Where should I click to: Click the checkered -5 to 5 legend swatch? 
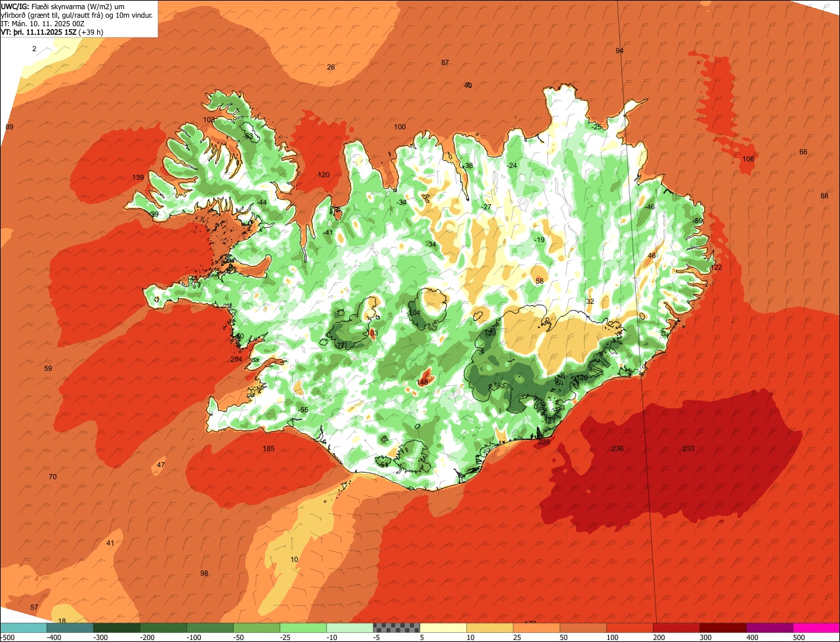pos(396,628)
